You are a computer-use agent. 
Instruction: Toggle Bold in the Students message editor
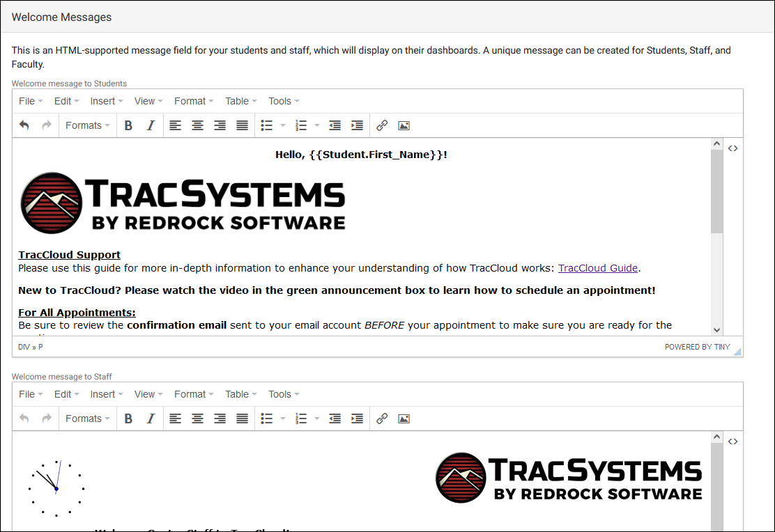pyautogui.click(x=128, y=125)
